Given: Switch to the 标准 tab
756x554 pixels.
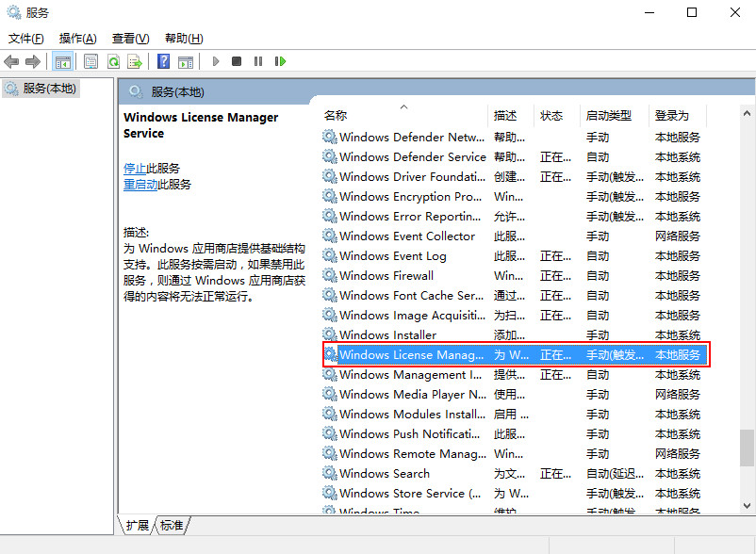Looking at the screenshot, I should [171, 527].
